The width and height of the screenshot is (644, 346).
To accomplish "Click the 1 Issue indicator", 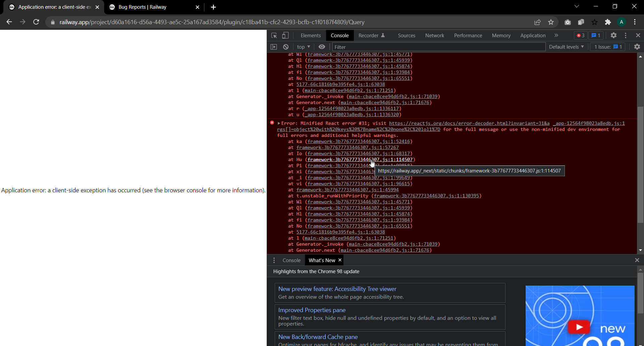I will (x=608, y=47).
